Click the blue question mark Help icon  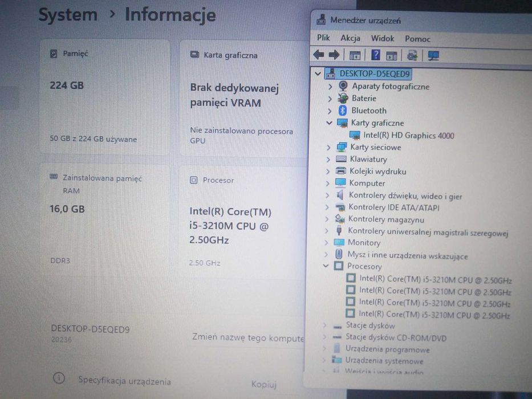click(x=376, y=55)
